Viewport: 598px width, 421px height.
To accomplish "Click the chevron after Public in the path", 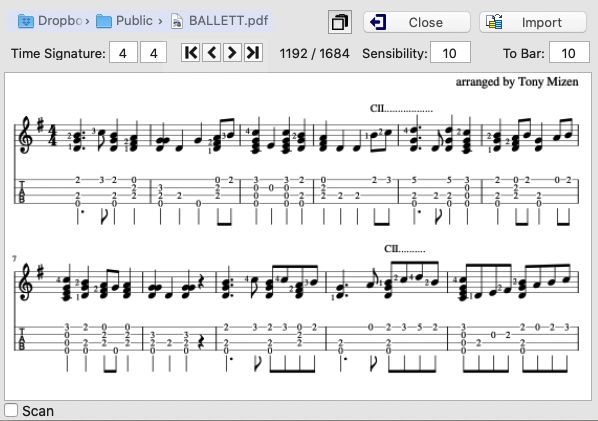I will [160, 21].
